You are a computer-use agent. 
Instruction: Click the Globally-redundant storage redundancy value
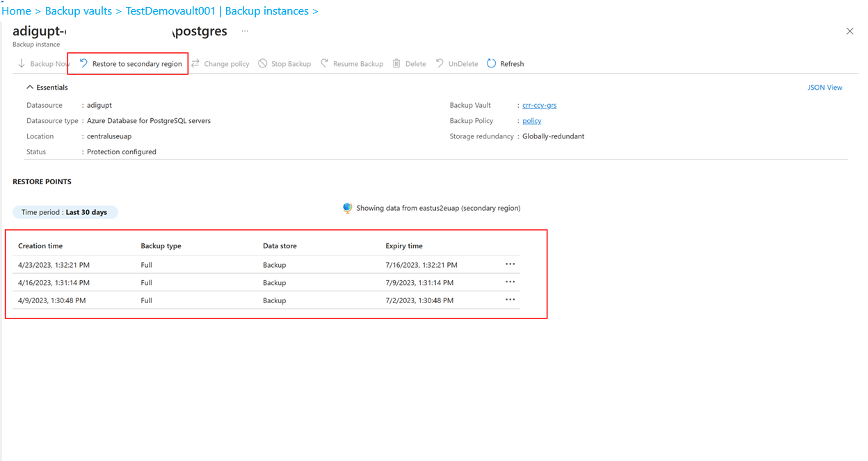(554, 136)
